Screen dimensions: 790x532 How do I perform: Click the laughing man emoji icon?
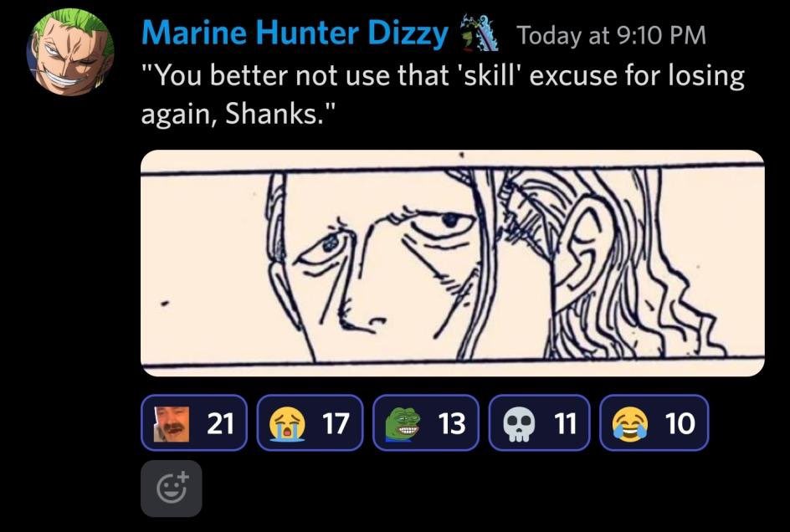click(x=172, y=424)
